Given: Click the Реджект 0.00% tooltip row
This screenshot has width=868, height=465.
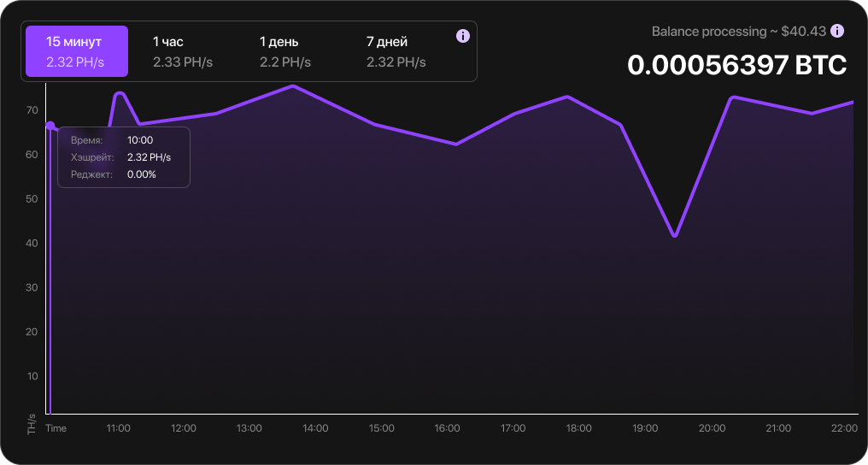Looking at the screenshot, I should click(123, 174).
